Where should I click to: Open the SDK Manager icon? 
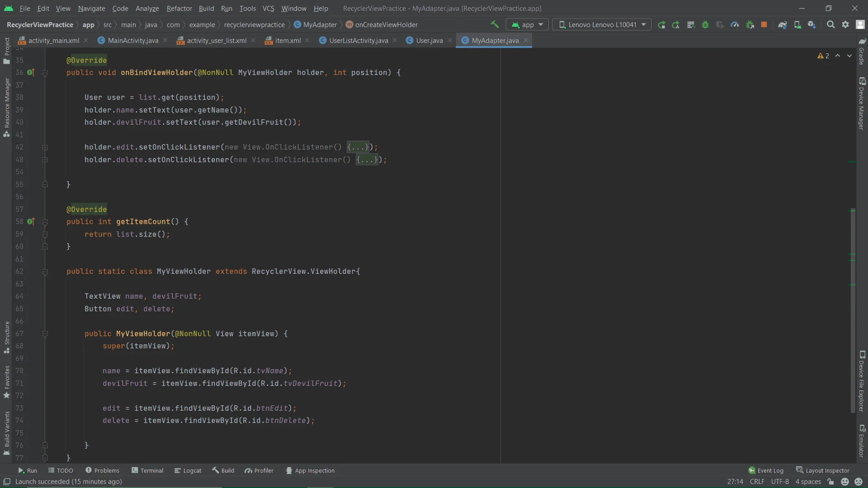coord(812,24)
